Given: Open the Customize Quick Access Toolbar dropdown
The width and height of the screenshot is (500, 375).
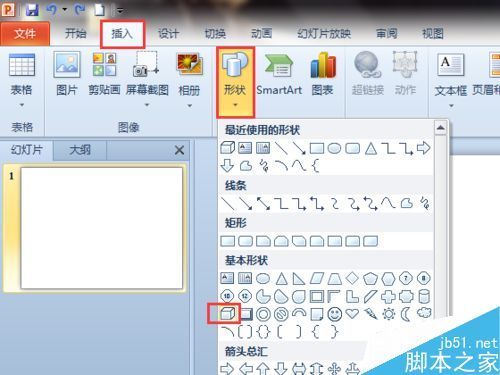Looking at the screenshot, I should tap(120, 11).
